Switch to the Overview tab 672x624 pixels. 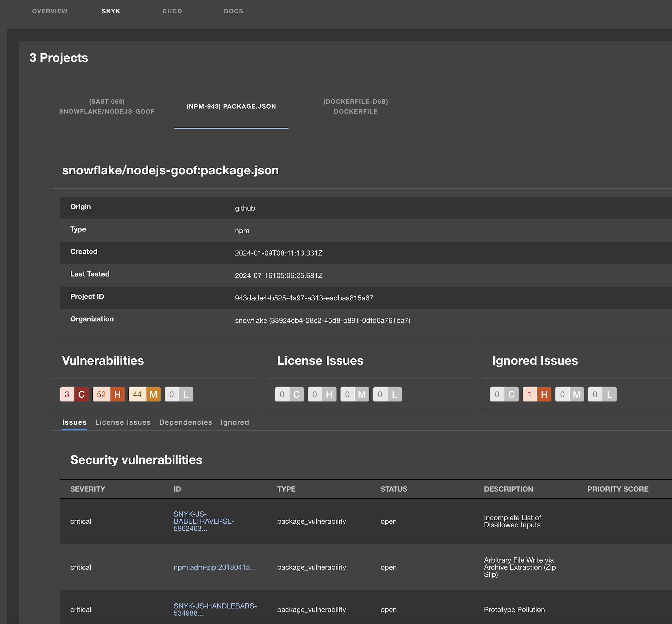tap(50, 11)
